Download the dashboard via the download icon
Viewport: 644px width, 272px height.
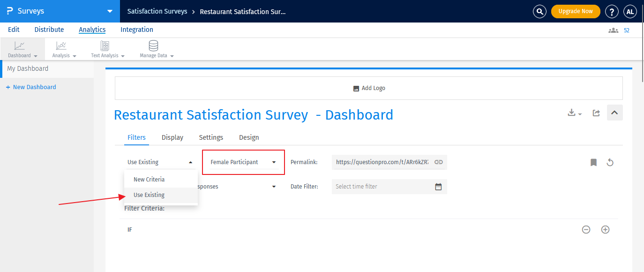572,113
